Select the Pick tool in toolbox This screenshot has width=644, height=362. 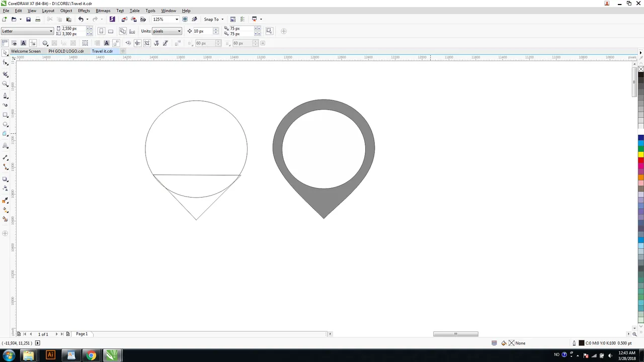[x=5, y=52]
